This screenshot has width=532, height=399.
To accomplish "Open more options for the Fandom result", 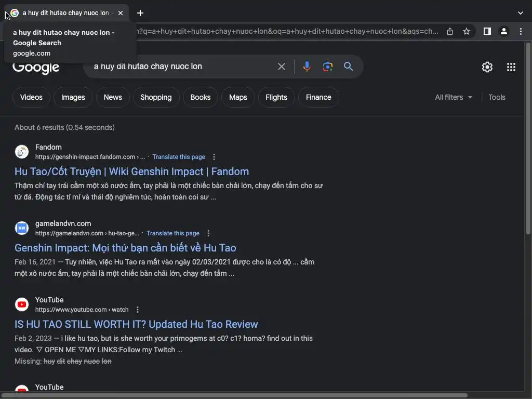I will pyautogui.click(x=214, y=157).
